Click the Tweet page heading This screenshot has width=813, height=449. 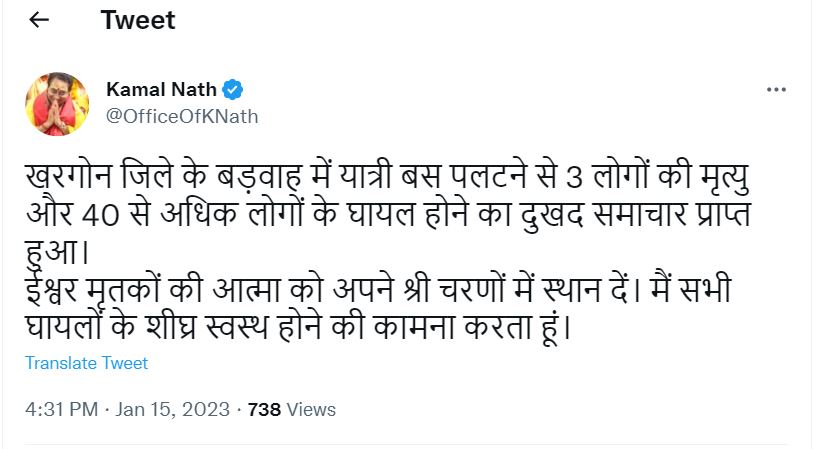(x=137, y=20)
